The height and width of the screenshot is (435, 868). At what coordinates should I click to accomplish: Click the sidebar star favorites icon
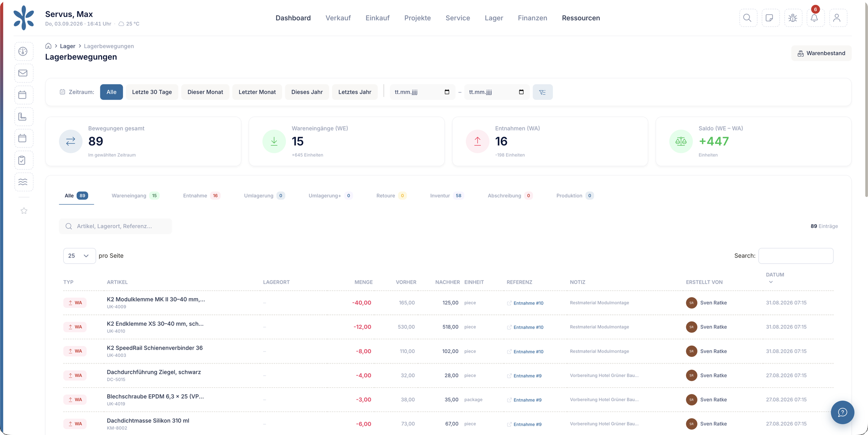pyautogui.click(x=24, y=211)
